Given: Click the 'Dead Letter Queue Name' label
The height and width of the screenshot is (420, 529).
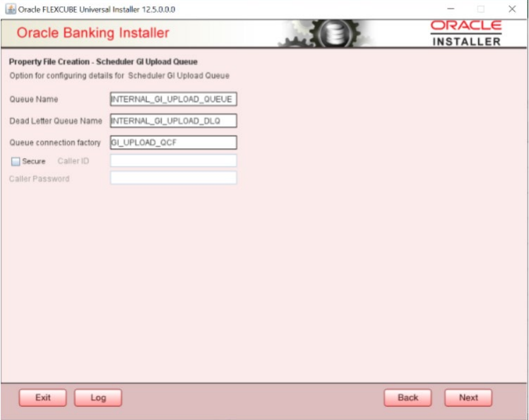Looking at the screenshot, I should [56, 121].
